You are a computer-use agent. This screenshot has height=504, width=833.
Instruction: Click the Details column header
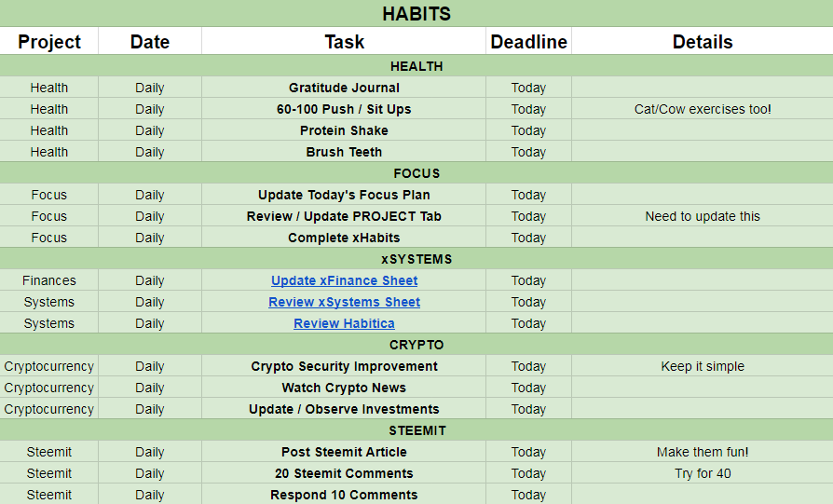click(x=703, y=42)
